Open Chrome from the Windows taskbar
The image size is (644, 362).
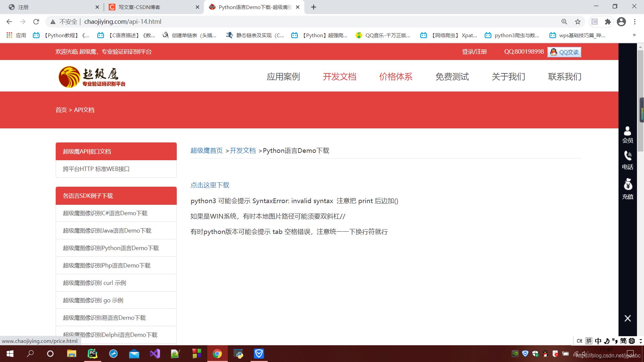217,354
